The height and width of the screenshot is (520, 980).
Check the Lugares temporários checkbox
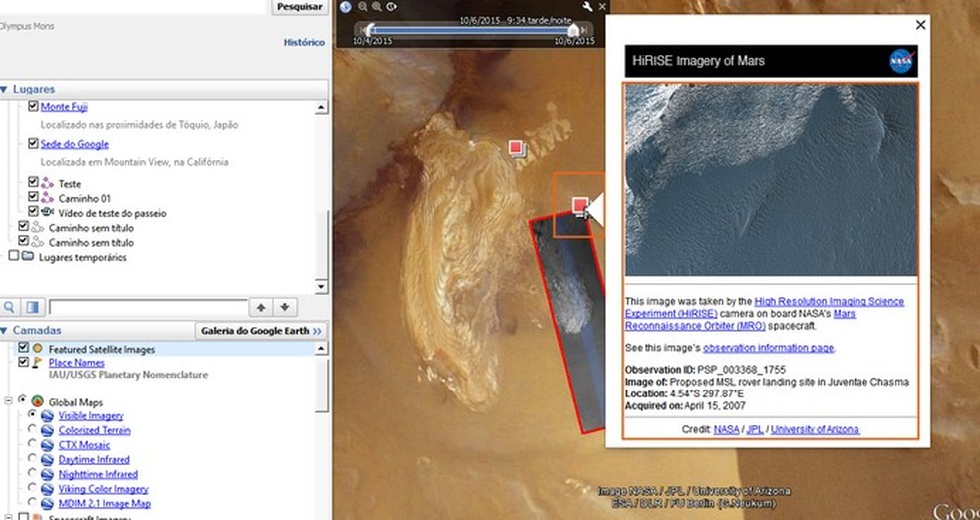click(x=14, y=256)
